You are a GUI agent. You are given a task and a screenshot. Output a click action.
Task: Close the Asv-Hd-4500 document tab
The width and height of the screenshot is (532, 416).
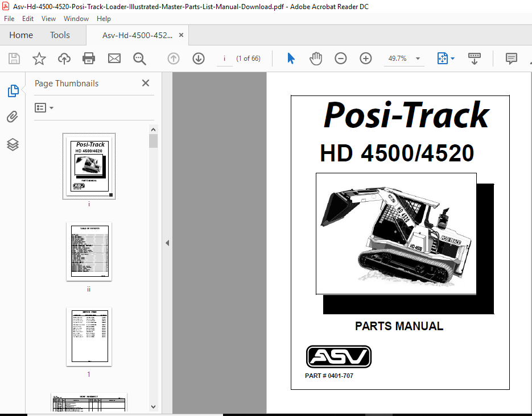click(181, 35)
